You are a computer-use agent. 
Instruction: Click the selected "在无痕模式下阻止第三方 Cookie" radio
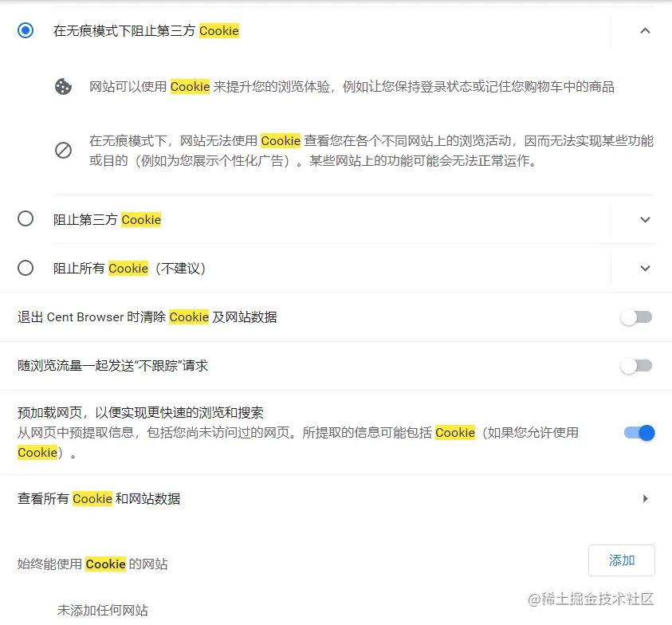25,29
